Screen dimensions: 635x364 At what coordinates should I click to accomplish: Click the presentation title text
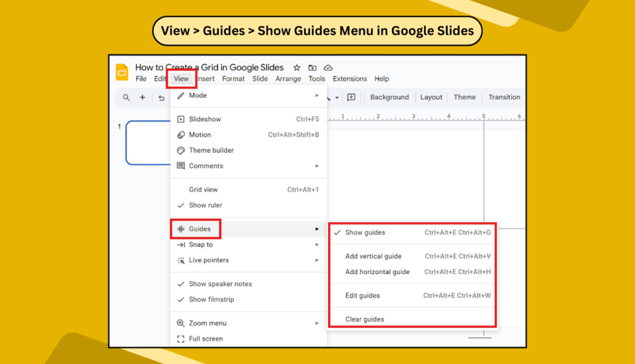(210, 68)
